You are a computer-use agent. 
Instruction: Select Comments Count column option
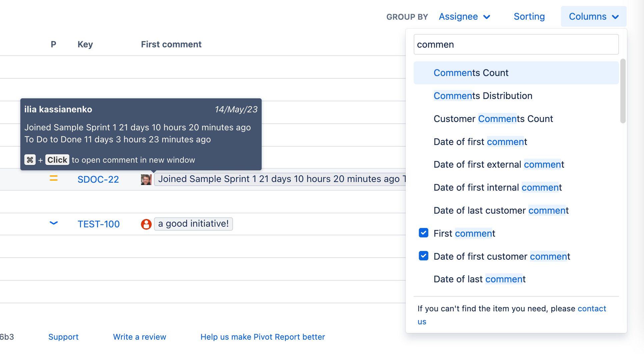pyautogui.click(x=516, y=73)
